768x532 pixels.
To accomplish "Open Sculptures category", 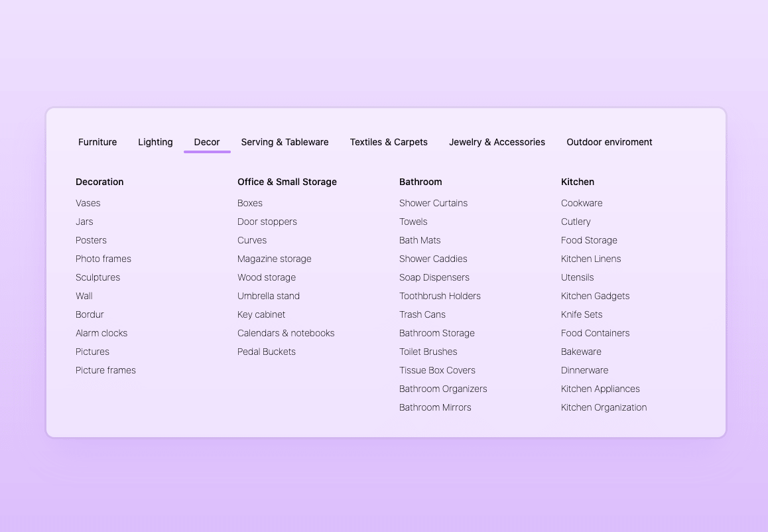I will tap(97, 277).
